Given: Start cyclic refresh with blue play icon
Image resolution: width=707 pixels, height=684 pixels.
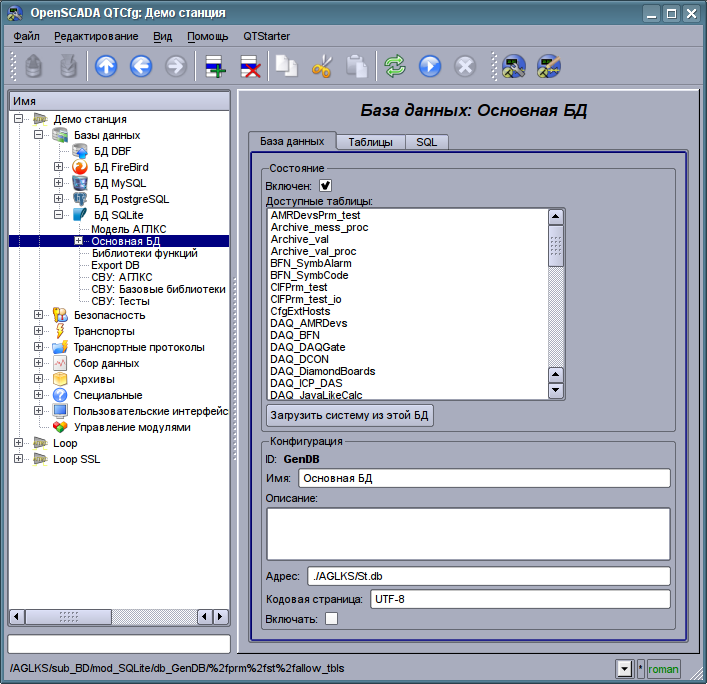Looking at the screenshot, I should (x=430, y=67).
